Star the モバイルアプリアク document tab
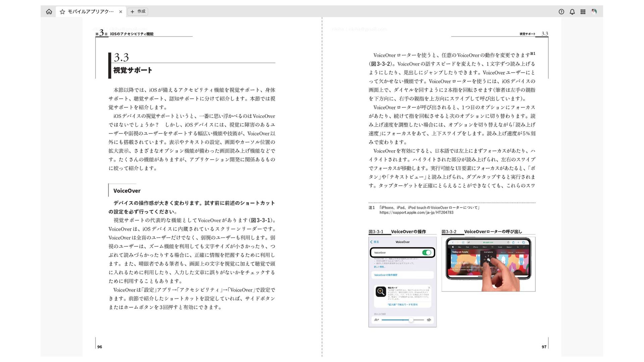 62,12
